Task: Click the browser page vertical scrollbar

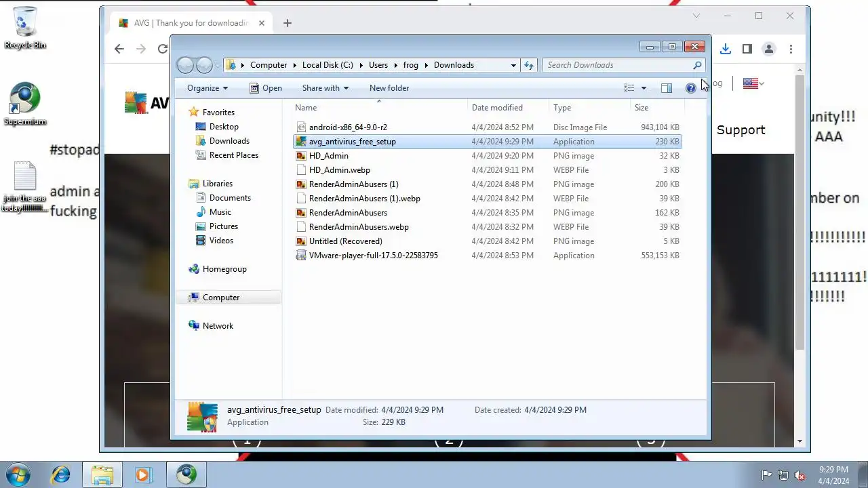Action: coord(800,212)
